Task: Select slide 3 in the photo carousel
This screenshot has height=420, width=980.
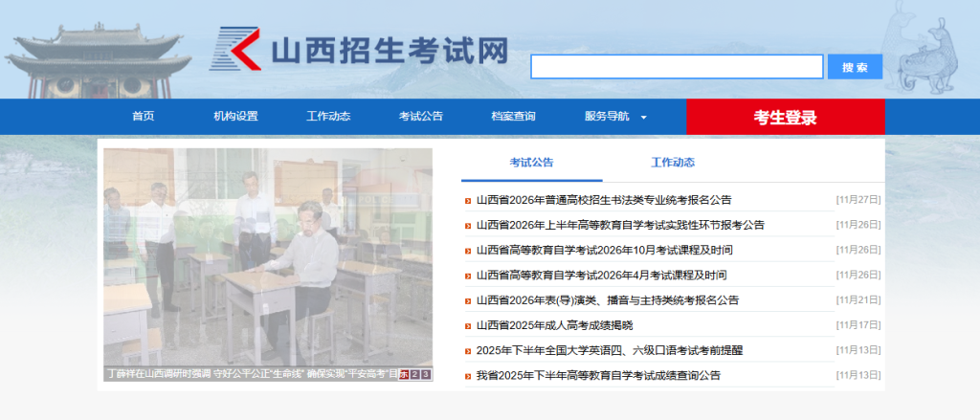Action: [x=425, y=374]
